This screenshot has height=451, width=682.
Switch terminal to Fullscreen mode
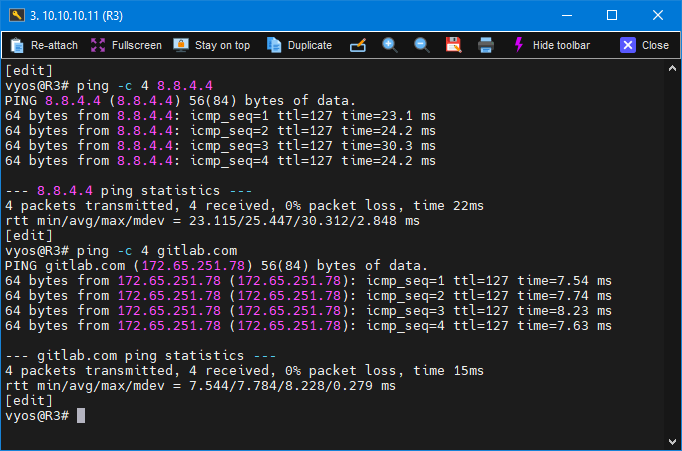[126, 45]
